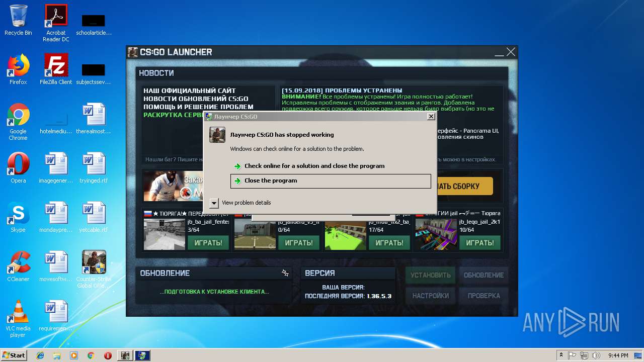644x362 pixels.
Task: Show hidden tray icons arrow
Action: [x=561, y=355]
